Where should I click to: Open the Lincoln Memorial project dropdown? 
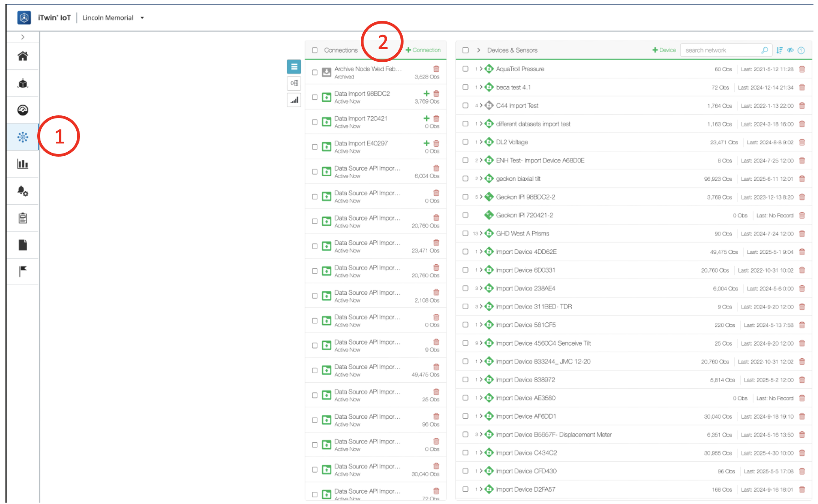142,18
